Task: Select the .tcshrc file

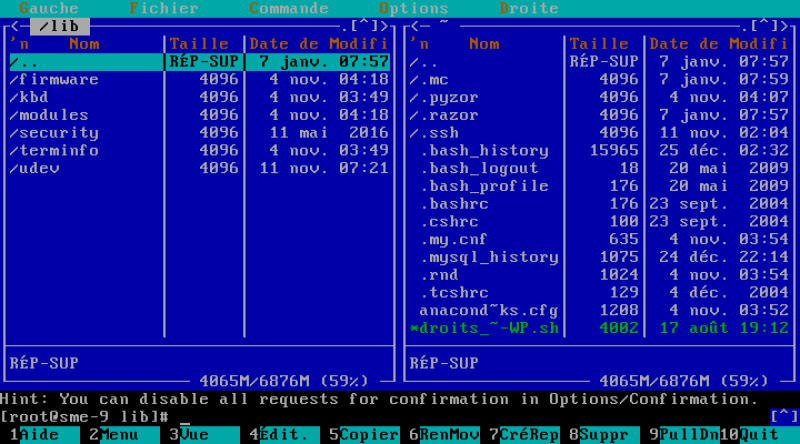Action: pyautogui.click(x=599, y=293)
